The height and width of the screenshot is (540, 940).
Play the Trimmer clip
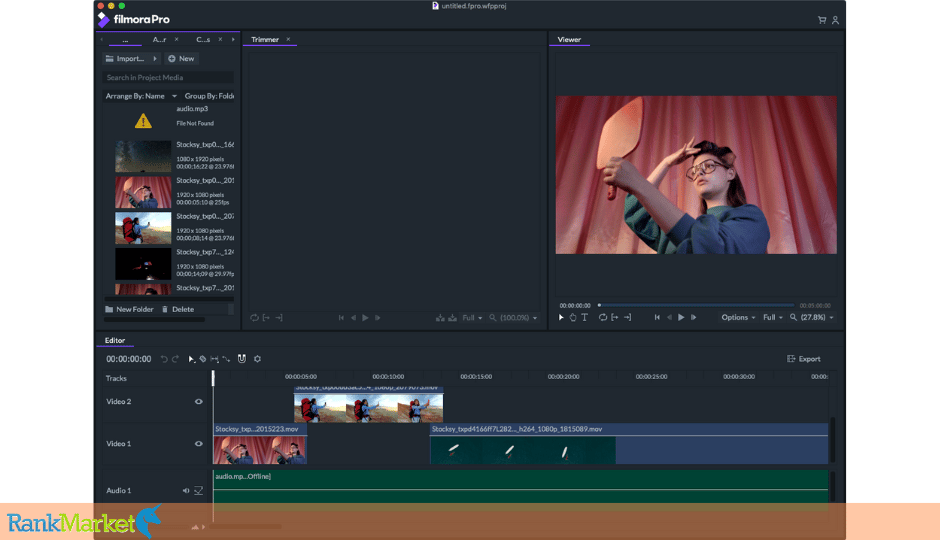(365, 318)
